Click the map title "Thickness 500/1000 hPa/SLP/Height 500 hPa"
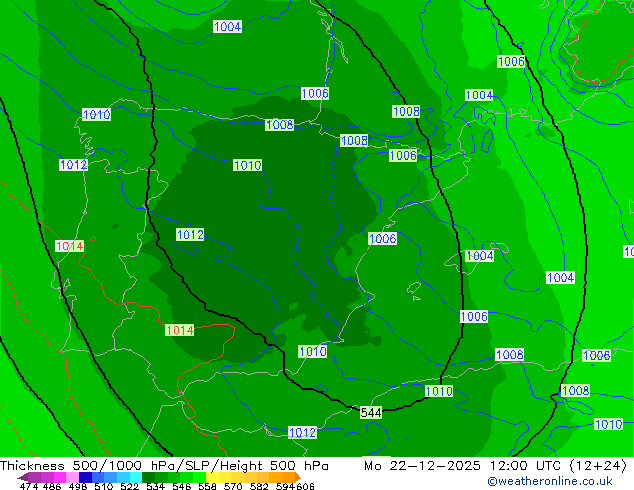 [164, 466]
